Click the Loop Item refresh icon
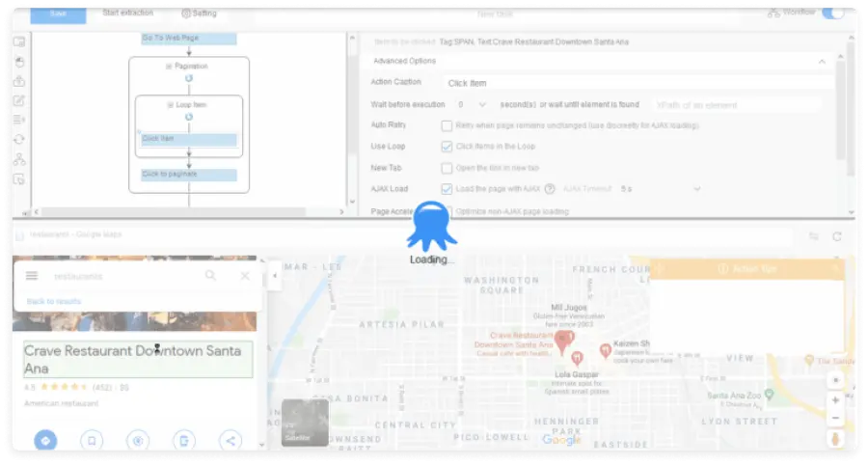This screenshot has height=465, width=868. pos(189,117)
